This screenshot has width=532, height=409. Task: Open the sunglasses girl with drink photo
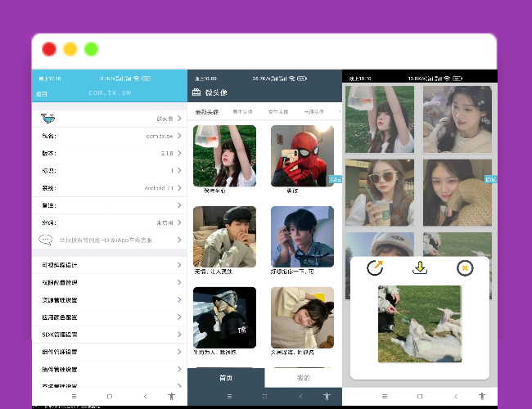(x=380, y=192)
